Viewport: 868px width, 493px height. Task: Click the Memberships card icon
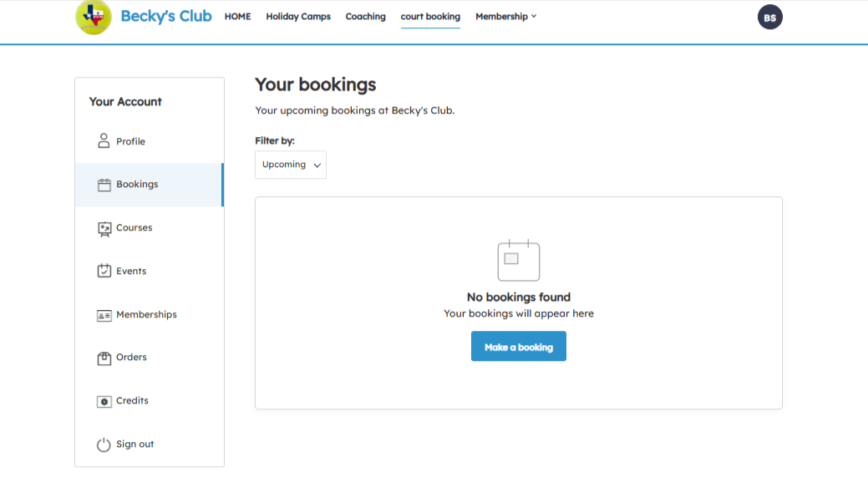pos(104,315)
